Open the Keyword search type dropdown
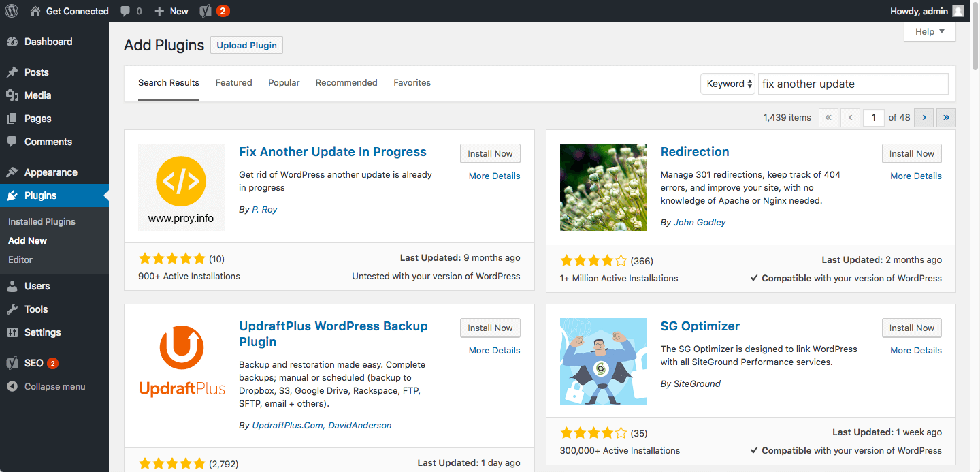 tap(728, 84)
